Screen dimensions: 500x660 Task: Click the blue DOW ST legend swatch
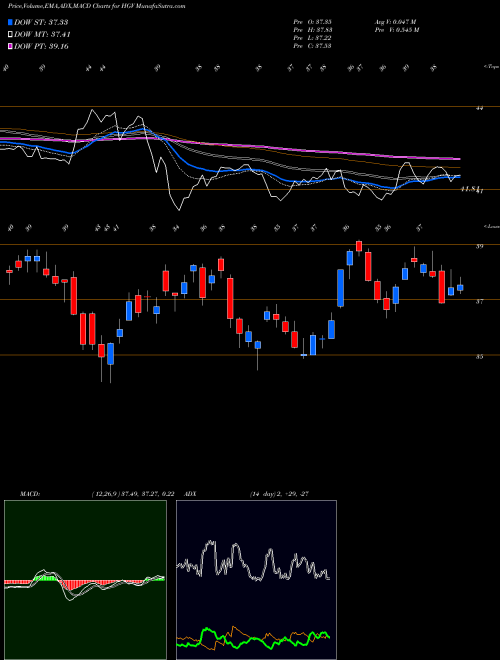11,22
